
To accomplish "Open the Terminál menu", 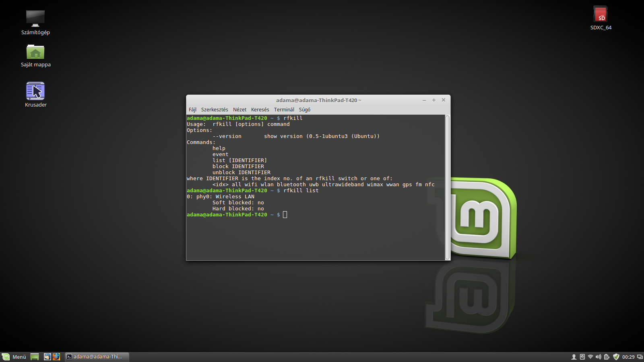I will [284, 109].
